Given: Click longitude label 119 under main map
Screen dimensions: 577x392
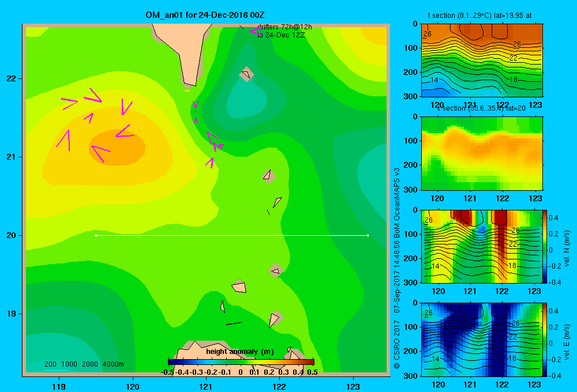Looking at the screenshot, I should click(x=59, y=386).
